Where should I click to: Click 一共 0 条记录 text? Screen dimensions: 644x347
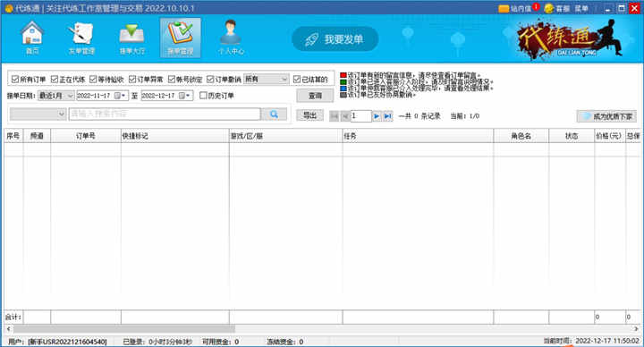pyautogui.click(x=419, y=116)
